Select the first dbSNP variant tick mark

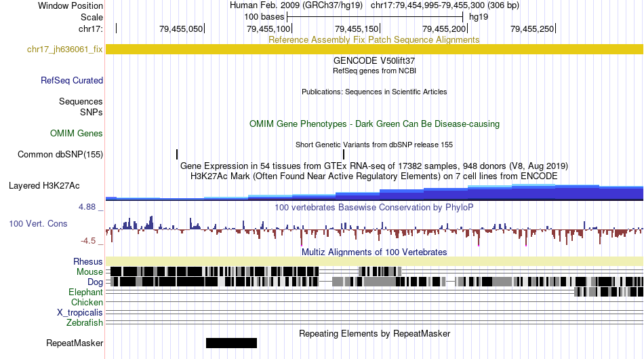(177, 154)
